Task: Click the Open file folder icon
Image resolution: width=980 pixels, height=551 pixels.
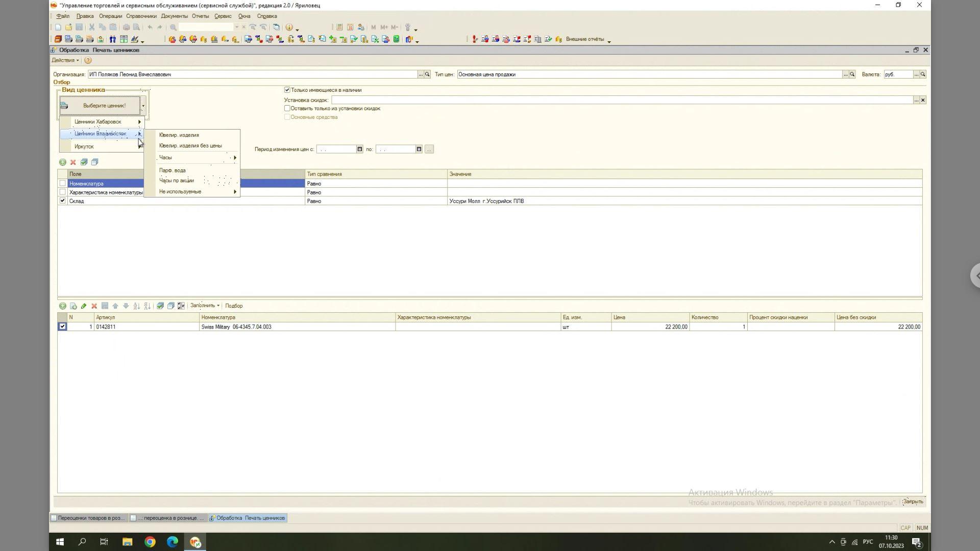Action: point(68,28)
